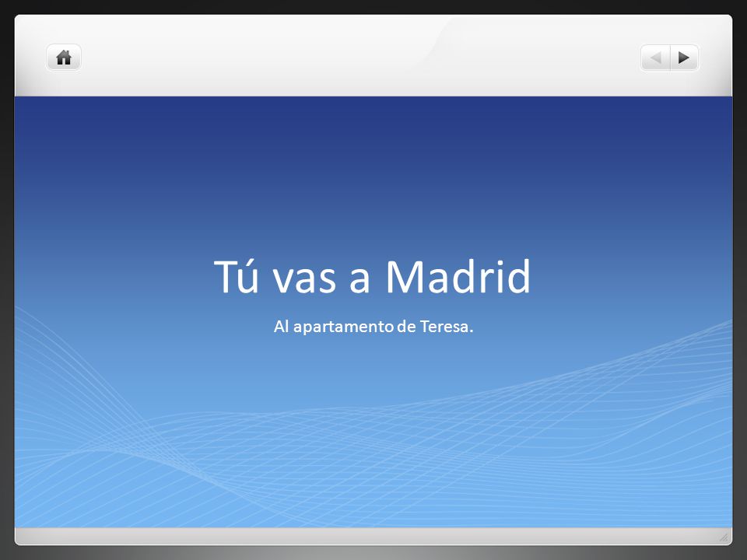Click the home icon button
Image resolution: width=747 pixels, height=560 pixels.
click(64, 58)
